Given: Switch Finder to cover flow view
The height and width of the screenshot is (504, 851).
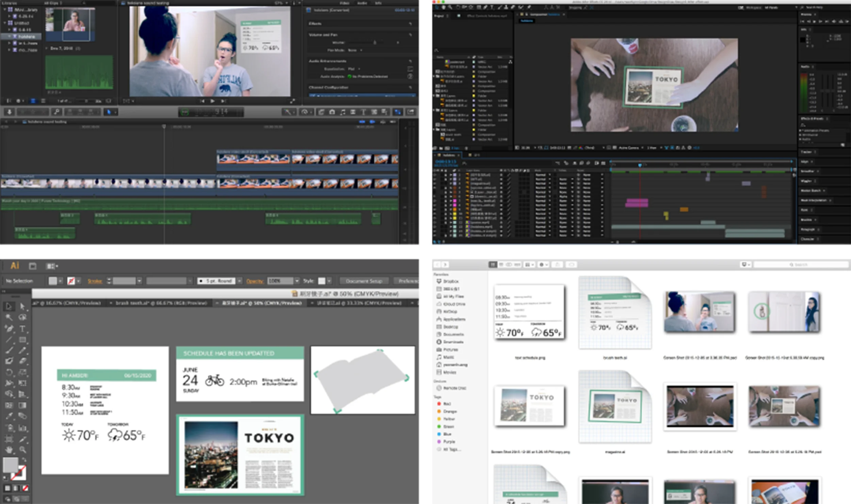Looking at the screenshot, I should [x=517, y=264].
